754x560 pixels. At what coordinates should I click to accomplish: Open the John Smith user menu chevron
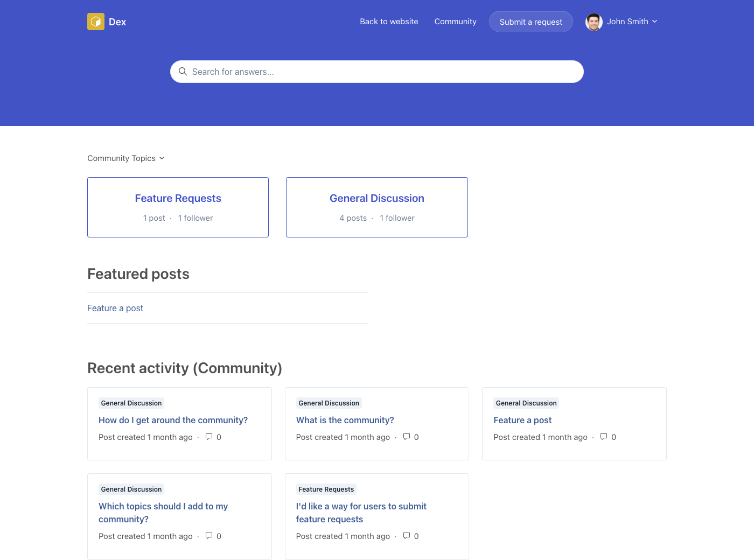coord(655,22)
